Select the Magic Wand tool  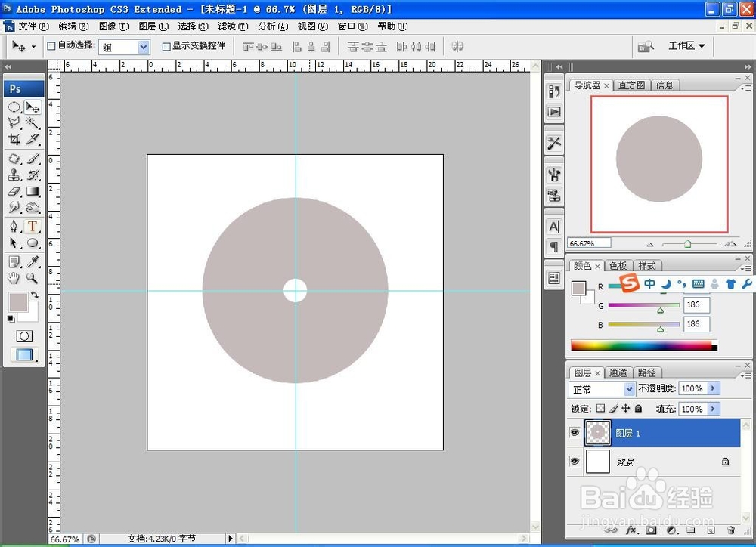click(x=33, y=122)
